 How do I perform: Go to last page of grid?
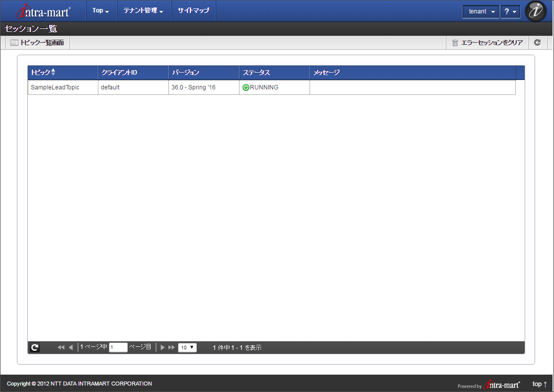tap(172, 347)
